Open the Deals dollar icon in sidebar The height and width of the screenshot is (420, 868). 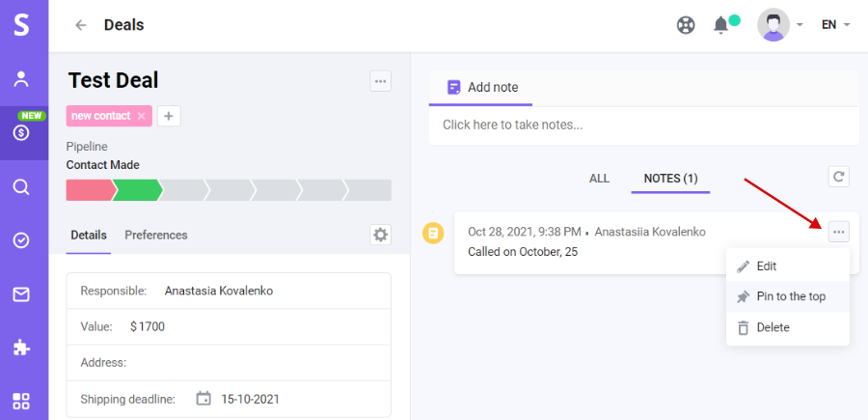tap(21, 133)
